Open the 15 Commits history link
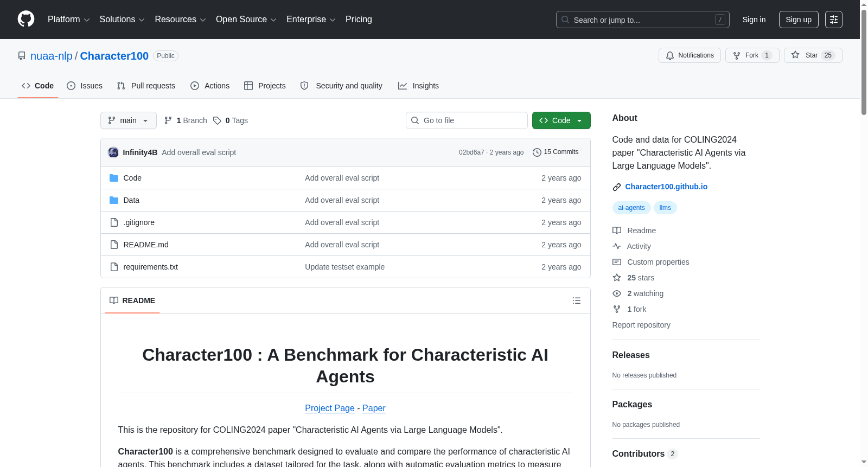The image size is (868, 467). (556, 152)
